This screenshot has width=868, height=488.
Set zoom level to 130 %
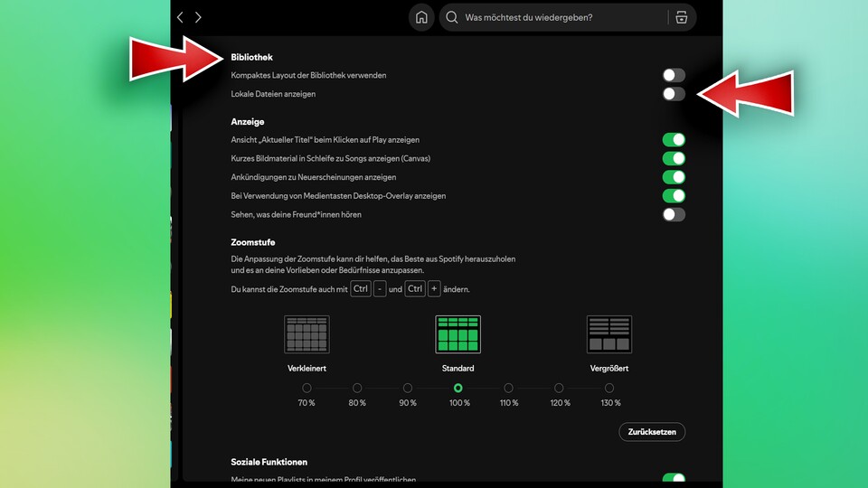point(609,388)
